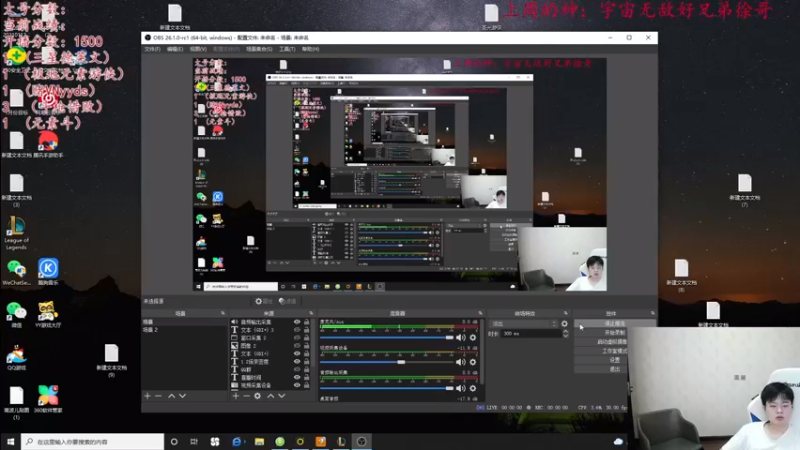Add a new source with plus icon
800x450 pixels.
point(235,396)
